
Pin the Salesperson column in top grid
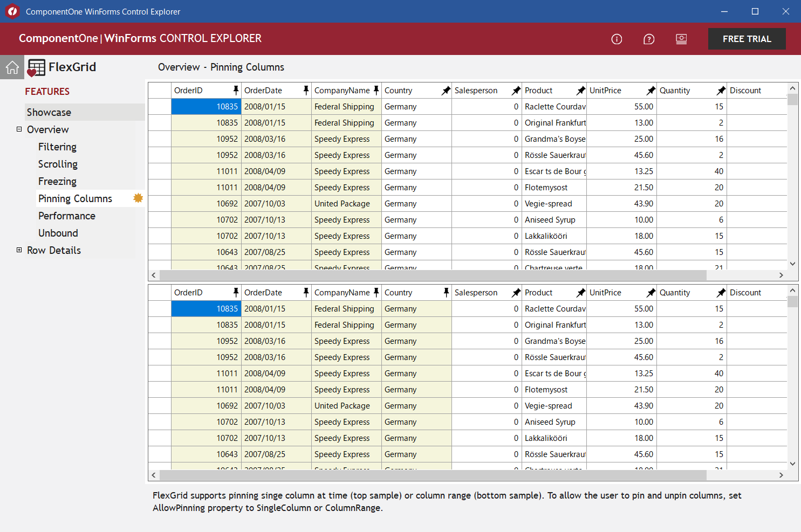516,90
